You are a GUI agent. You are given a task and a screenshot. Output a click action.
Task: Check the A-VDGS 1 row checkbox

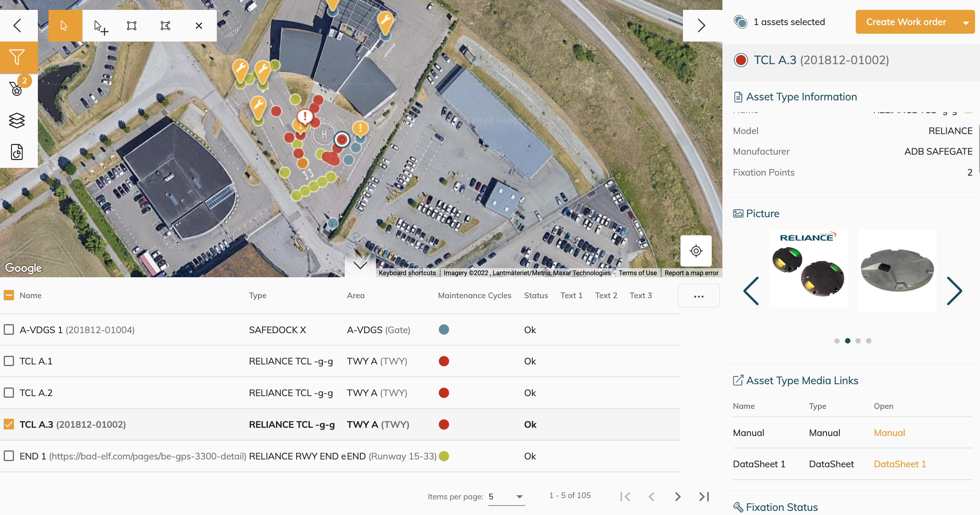9,329
